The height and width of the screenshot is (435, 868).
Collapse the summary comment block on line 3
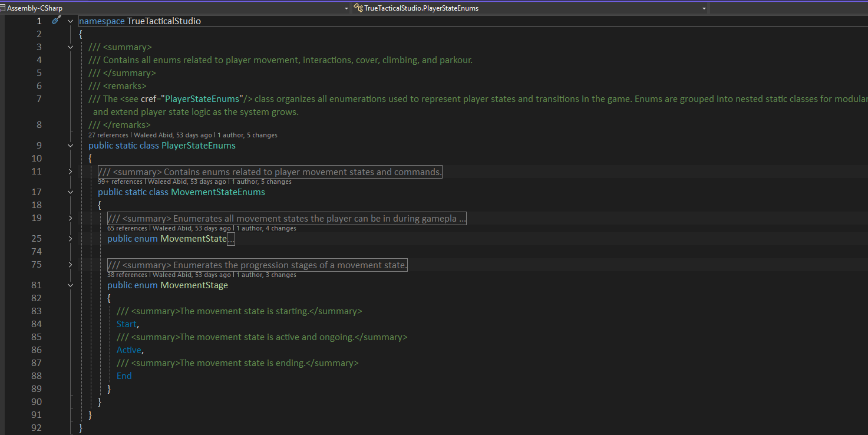[71, 47]
